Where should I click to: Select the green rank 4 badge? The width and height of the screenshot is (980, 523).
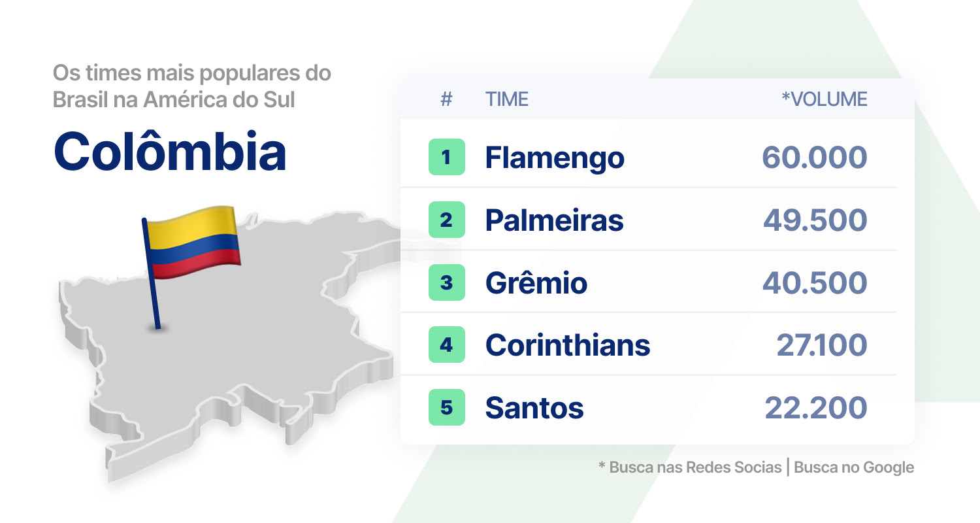(x=447, y=345)
